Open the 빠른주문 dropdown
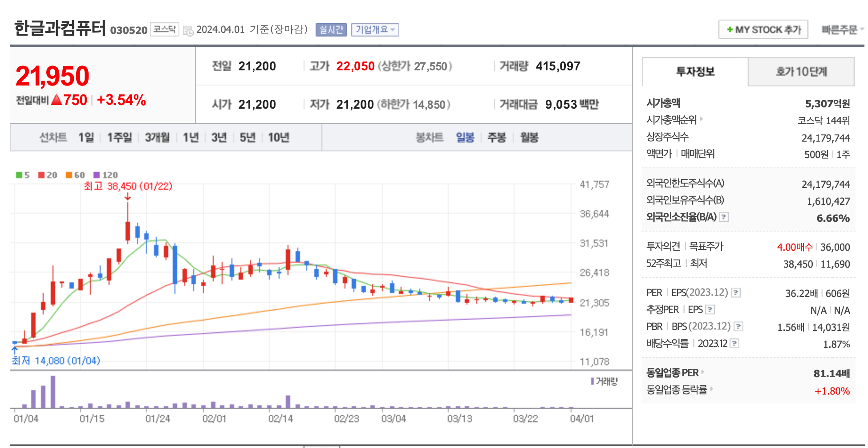Image resolution: width=868 pixels, height=448 pixels. coord(842,29)
